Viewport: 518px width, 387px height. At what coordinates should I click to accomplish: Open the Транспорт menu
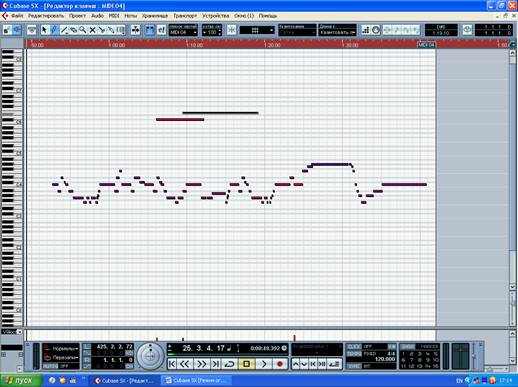tap(185, 16)
